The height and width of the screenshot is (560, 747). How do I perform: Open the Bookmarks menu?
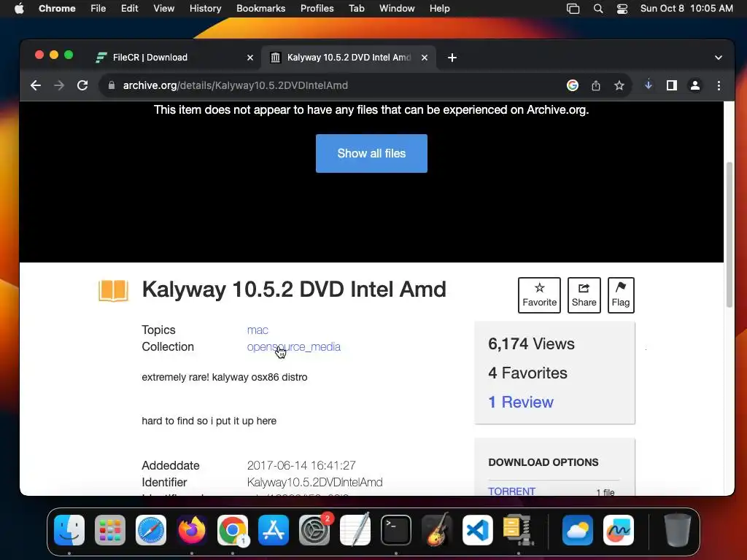tap(260, 9)
